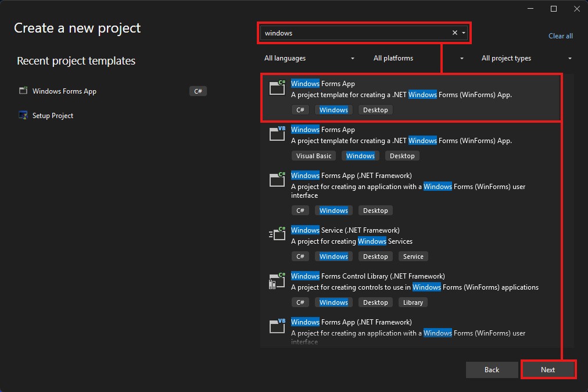Click the VB Windows Forms App (.NET Framework) icon
Image resolution: width=588 pixels, height=392 pixels.
(277, 326)
